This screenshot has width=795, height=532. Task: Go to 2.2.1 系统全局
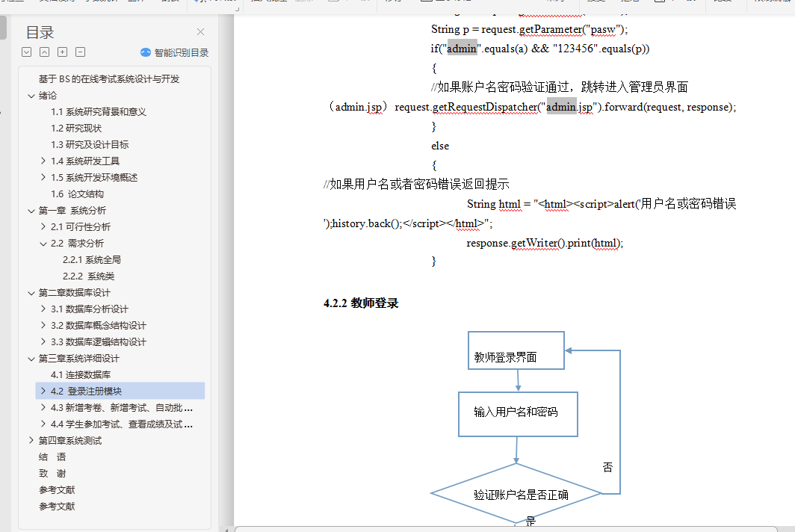92,260
